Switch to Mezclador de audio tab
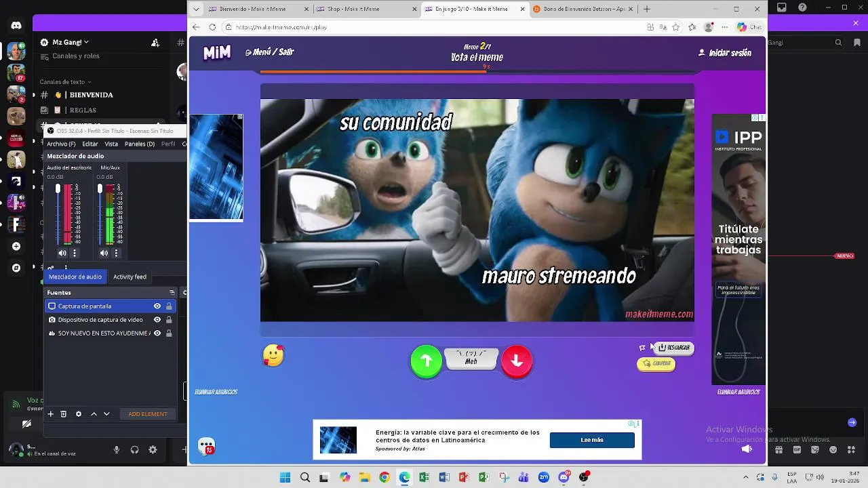Image resolution: width=868 pixels, height=488 pixels. pyautogui.click(x=75, y=277)
